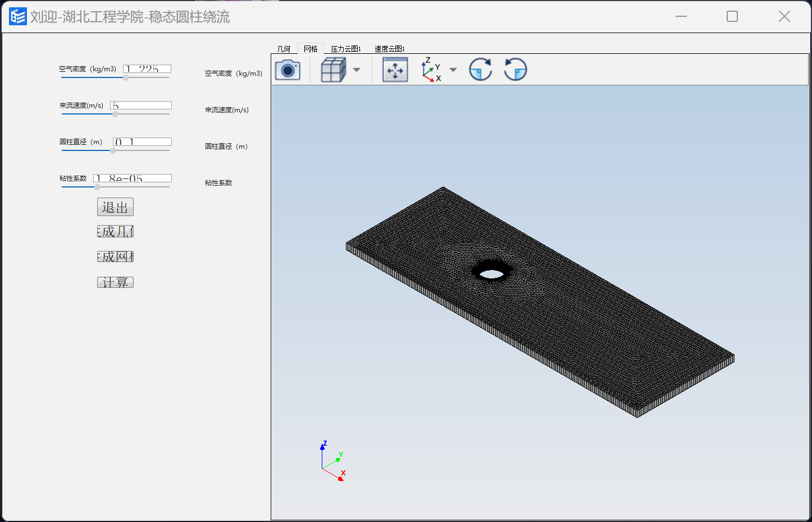Screen dimensions: 812x522
Task: Select the cube display mode icon
Action: [x=333, y=70]
